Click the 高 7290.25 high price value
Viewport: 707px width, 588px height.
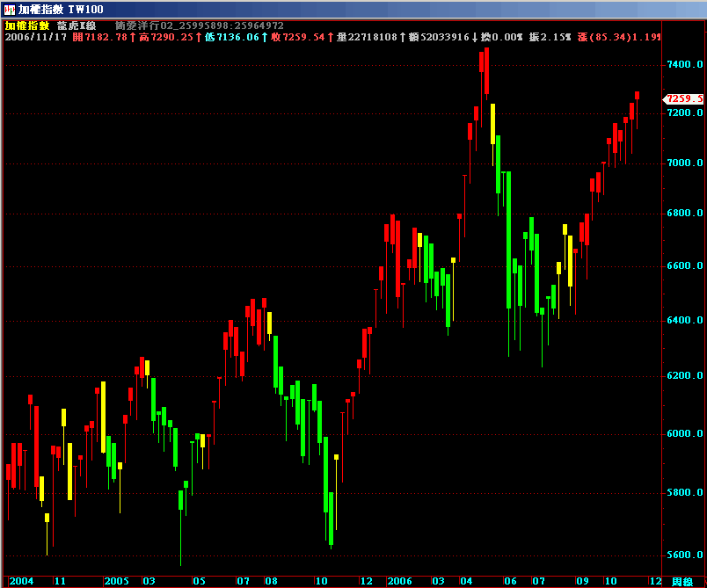coord(165,37)
